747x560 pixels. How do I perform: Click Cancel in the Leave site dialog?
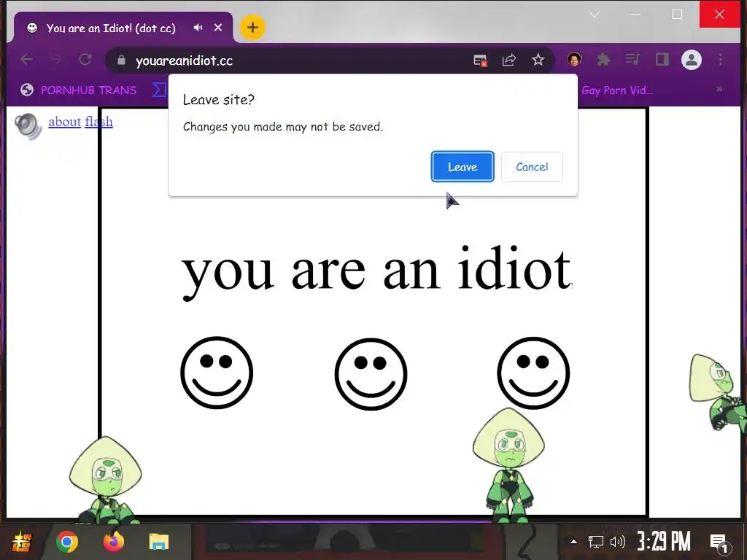pos(532,167)
